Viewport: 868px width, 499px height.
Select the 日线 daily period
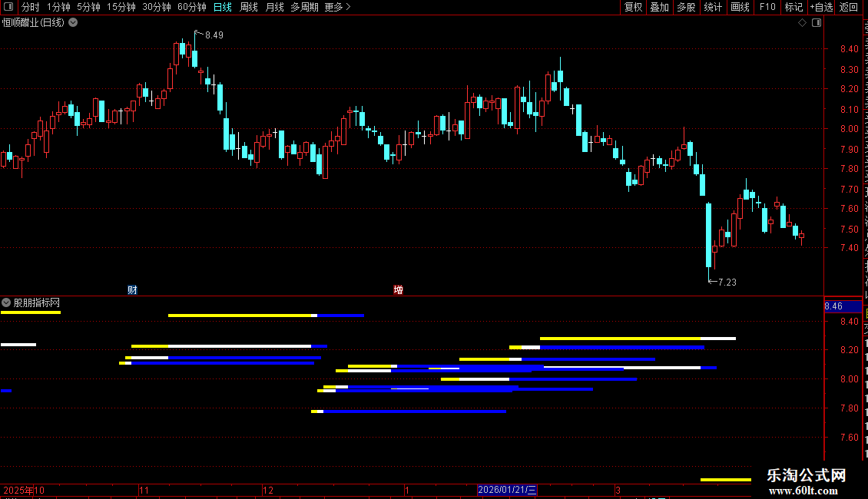click(x=223, y=7)
